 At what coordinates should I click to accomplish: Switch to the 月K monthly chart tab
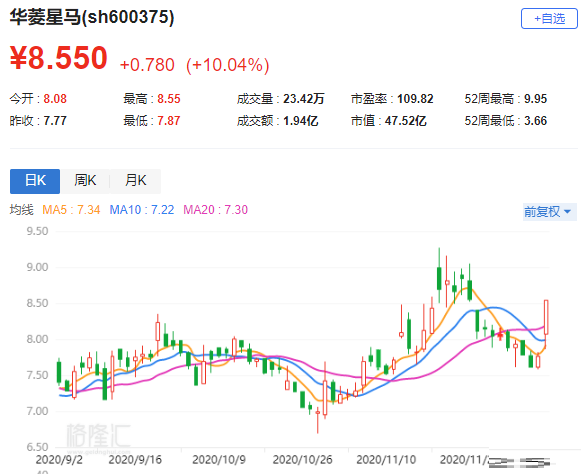point(135,181)
